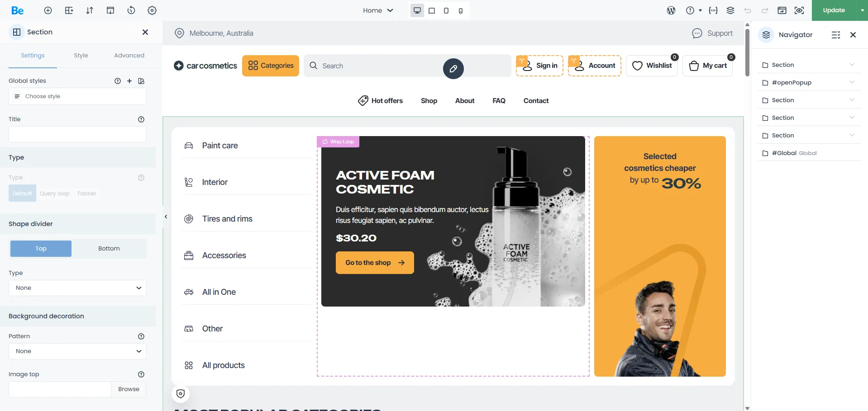Select the Query loop section type
Viewport: 868px width, 411px height.
point(54,194)
